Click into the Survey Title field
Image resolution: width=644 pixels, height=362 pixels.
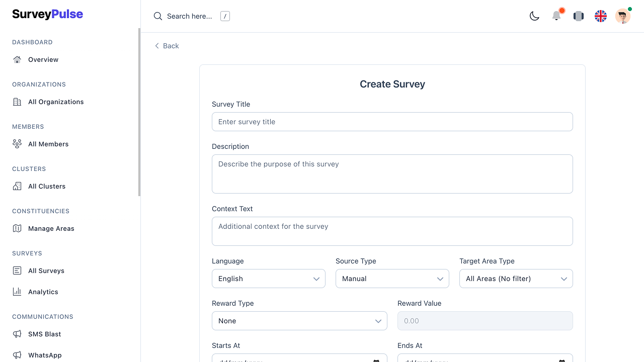392,122
